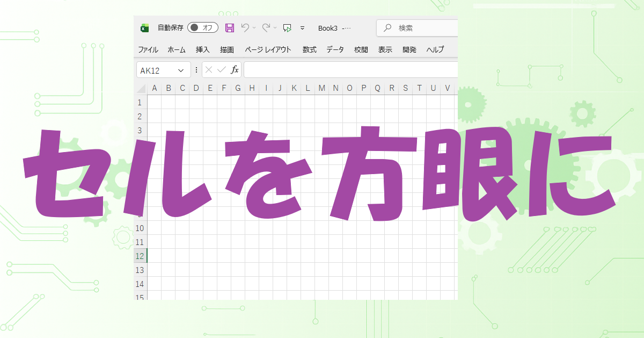The height and width of the screenshot is (338, 644).
Task: Switch to the 開発 tab
Action: coord(409,49)
